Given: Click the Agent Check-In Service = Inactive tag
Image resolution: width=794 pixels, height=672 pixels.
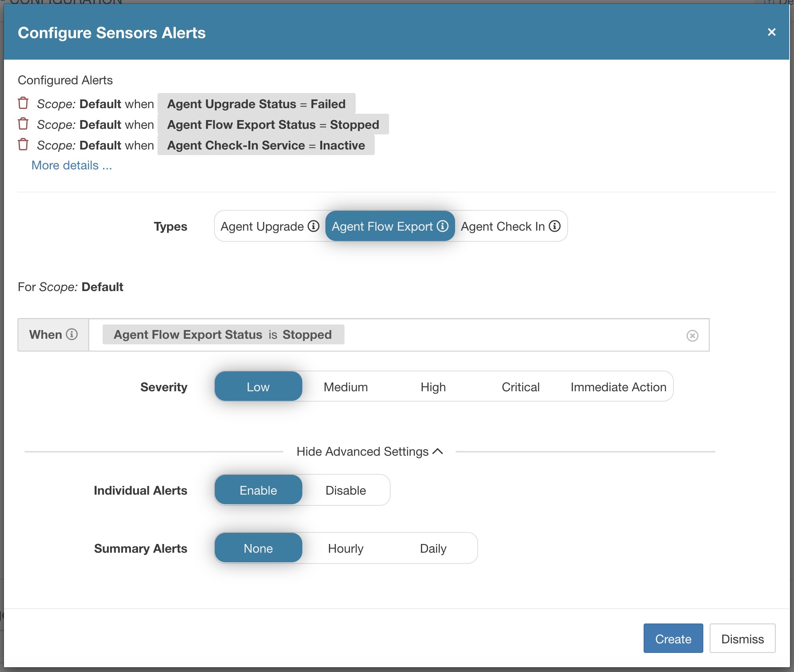Looking at the screenshot, I should click(266, 145).
